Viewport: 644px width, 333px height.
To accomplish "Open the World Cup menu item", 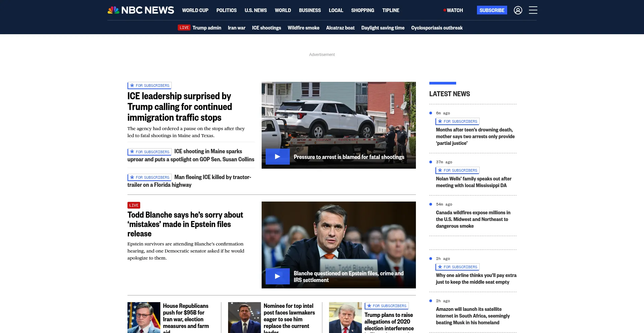I will click(195, 10).
